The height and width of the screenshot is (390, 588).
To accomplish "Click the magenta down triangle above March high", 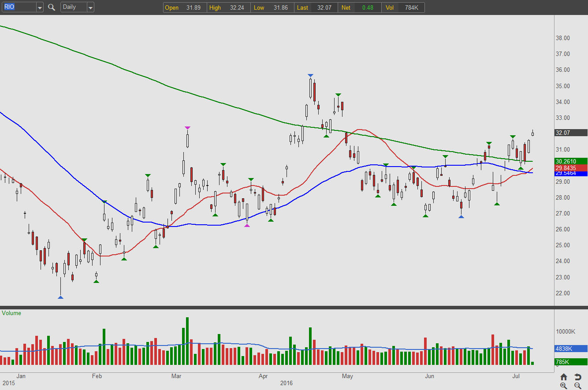I will 187,128.
